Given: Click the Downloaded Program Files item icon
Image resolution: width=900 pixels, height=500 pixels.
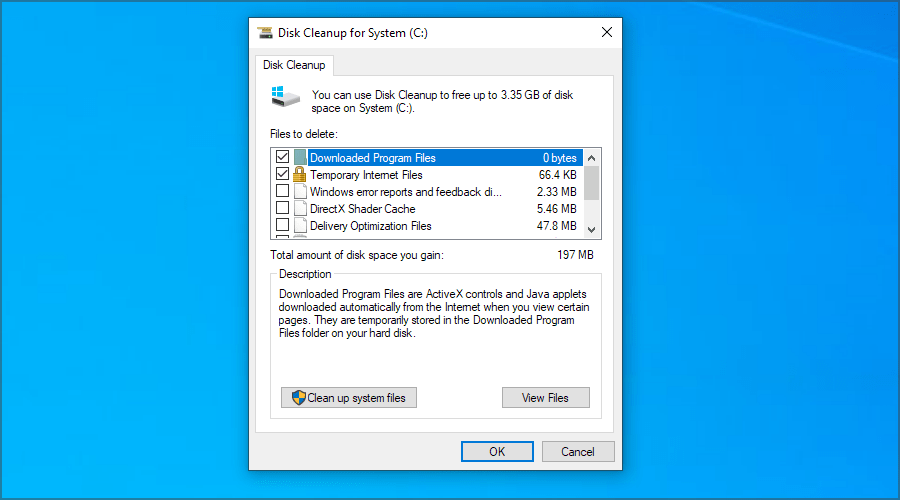Looking at the screenshot, I should point(300,157).
